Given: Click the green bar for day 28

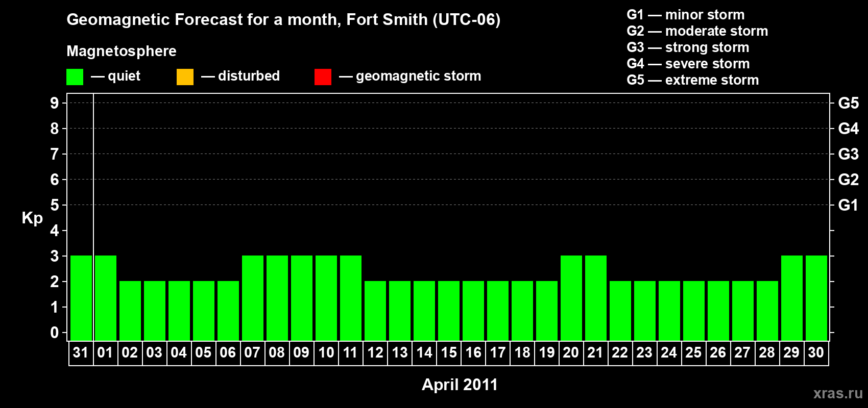Looking at the screenshot, I should click(x=767, y=311).
